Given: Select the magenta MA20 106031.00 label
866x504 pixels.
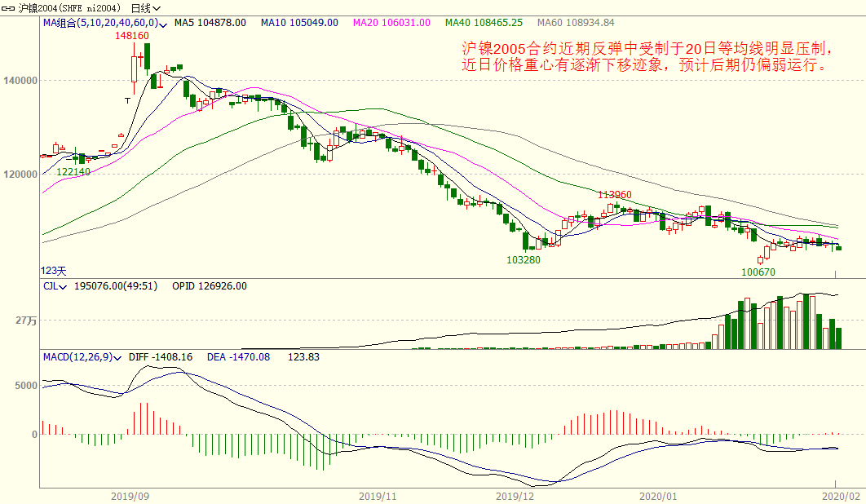Looking at the screenshot, I should 391,23.
